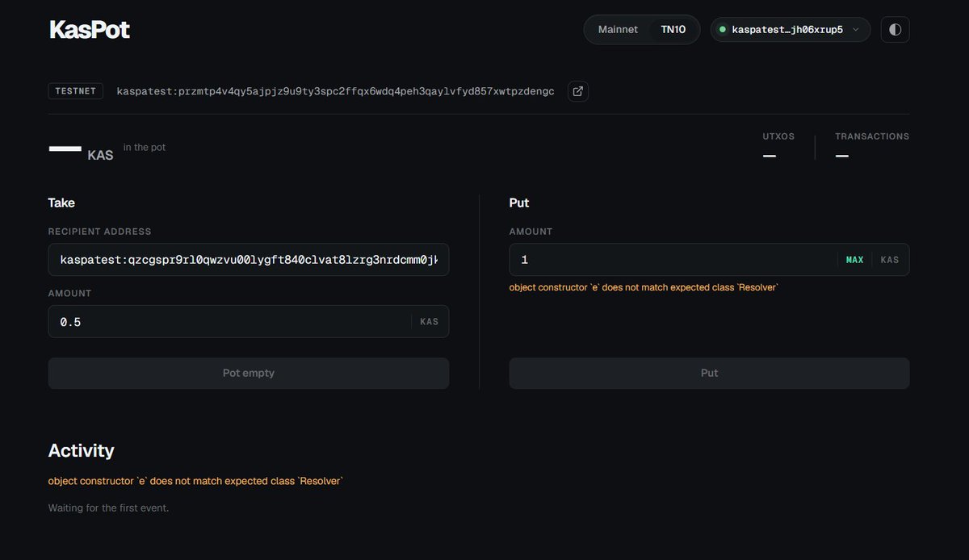Click the Activity heading

pyautogui.click(x=81, y=450)
